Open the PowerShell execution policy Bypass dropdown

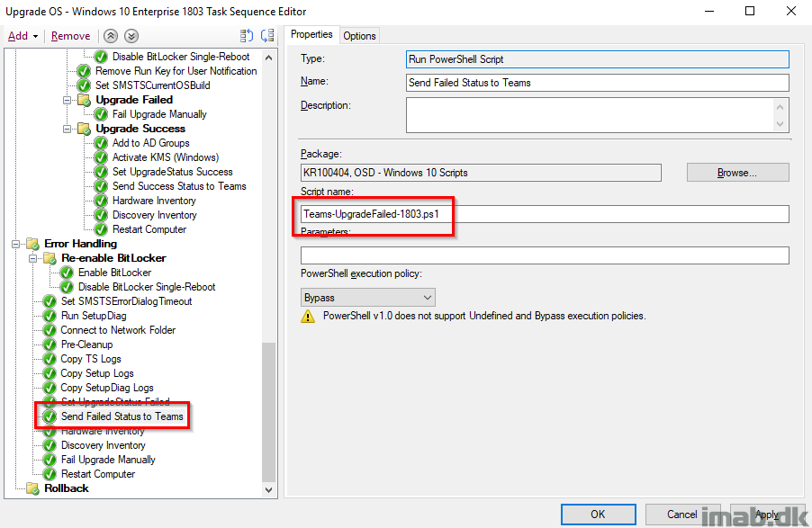click(367, 298)
